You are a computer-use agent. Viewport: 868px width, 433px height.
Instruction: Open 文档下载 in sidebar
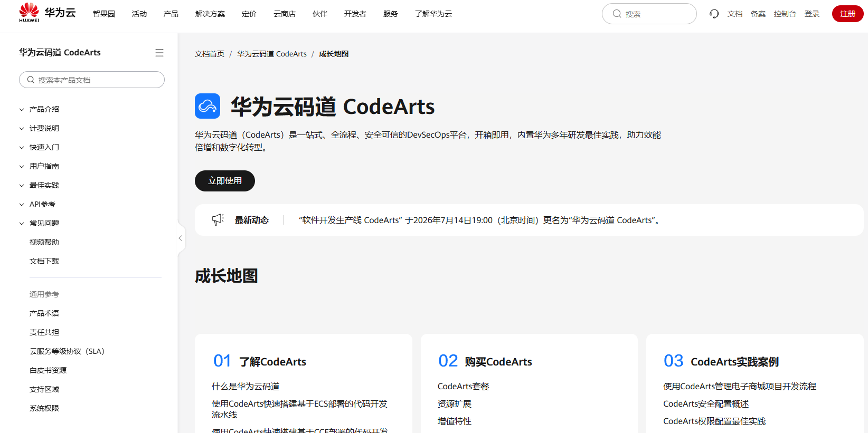(44, 261)
